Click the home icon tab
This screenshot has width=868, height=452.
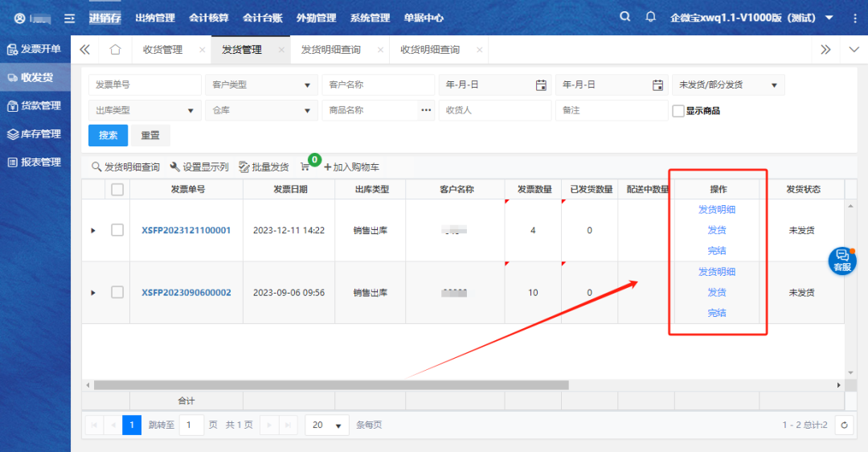115,50
